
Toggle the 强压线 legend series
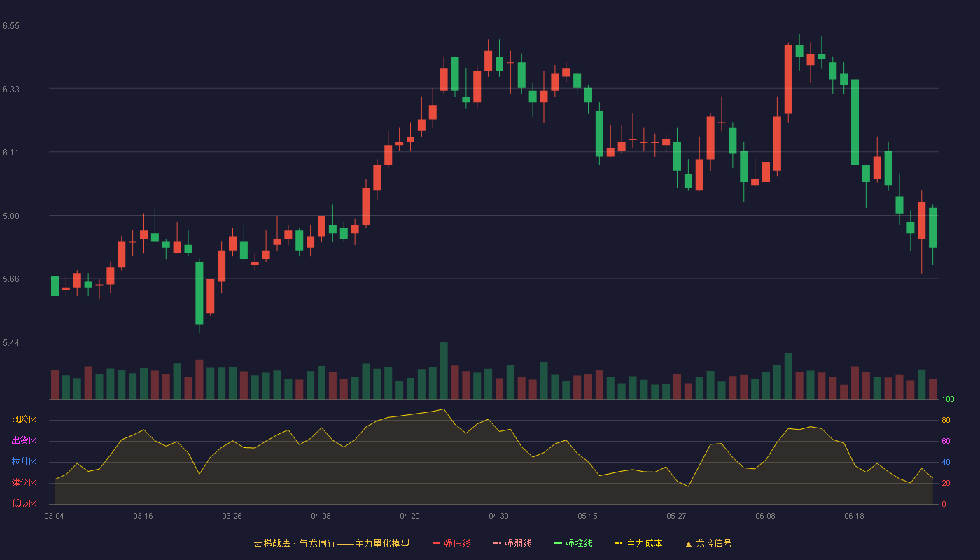[x=451, y=543]
